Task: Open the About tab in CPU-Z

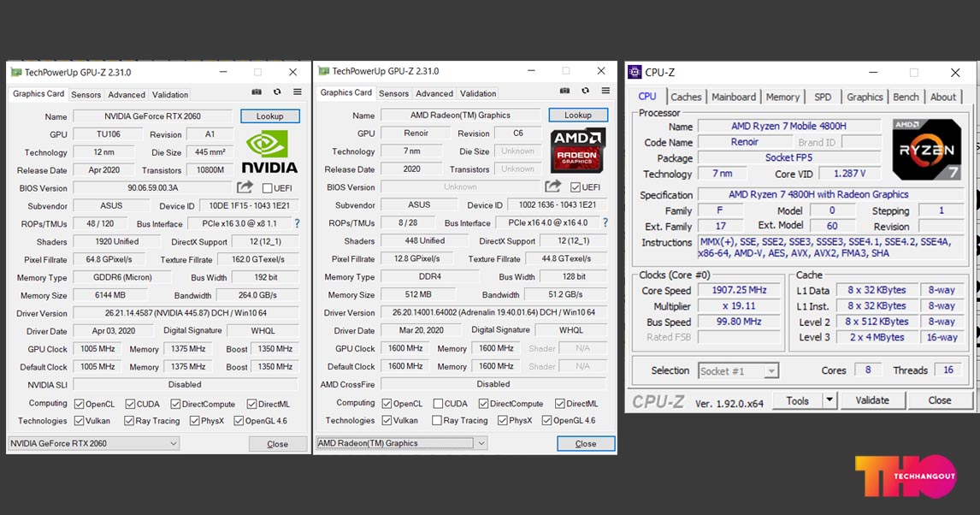Action: tap(942, 97)
